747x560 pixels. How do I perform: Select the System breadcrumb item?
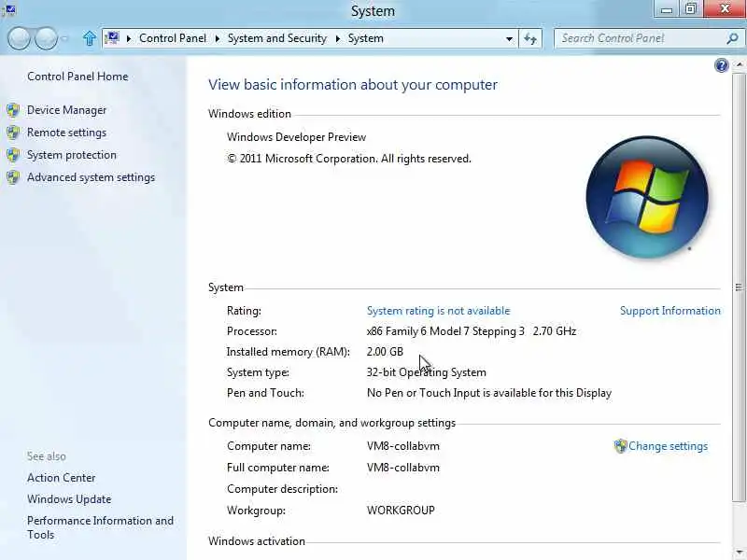pos(365,38)
